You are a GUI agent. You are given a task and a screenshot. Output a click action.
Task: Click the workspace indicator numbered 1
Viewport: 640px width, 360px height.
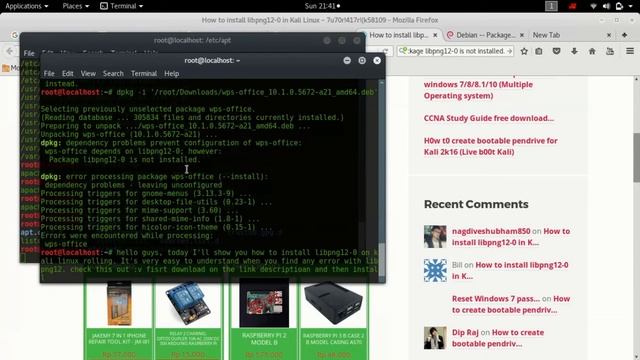(551, 6)
